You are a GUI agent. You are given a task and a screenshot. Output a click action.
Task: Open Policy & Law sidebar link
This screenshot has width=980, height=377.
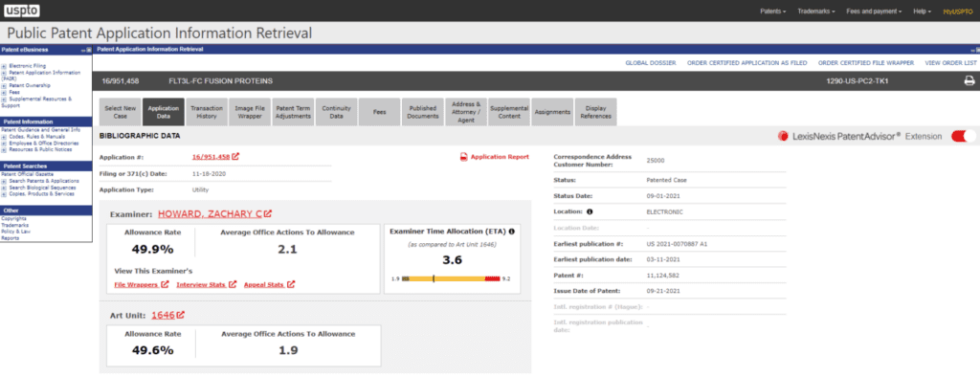point(15,232)
